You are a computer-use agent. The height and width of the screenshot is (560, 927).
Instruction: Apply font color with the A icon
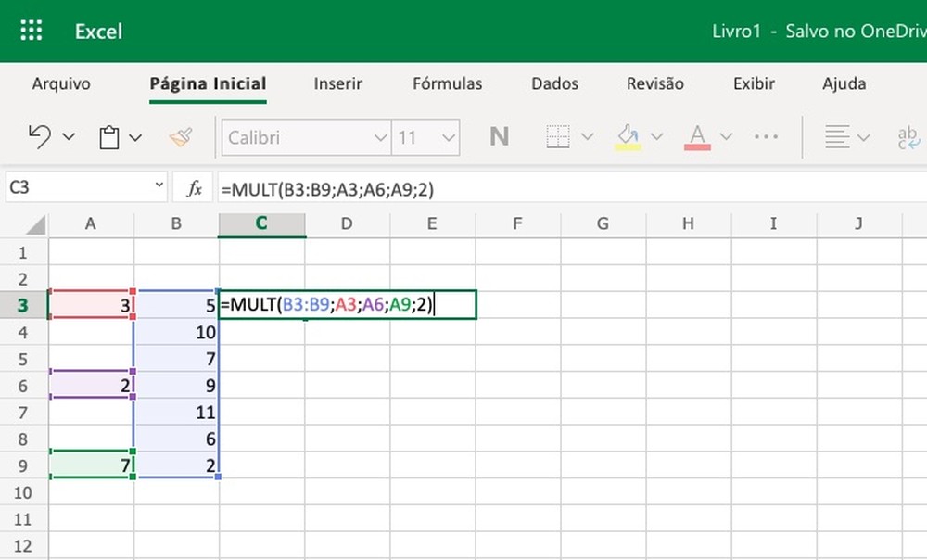pos(696,136)
